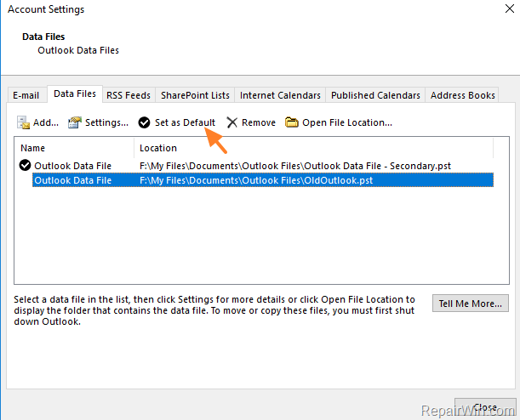Click the Add data file envelope icon
520x420 pixels.
pos(23,122)
